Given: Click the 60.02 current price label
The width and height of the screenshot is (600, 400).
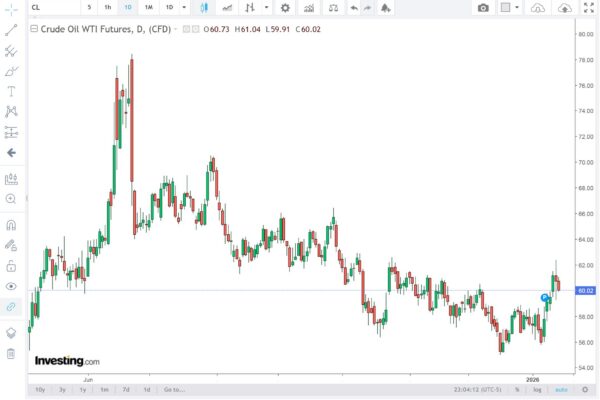Looking at the screenshot, I should pos(586,291).
